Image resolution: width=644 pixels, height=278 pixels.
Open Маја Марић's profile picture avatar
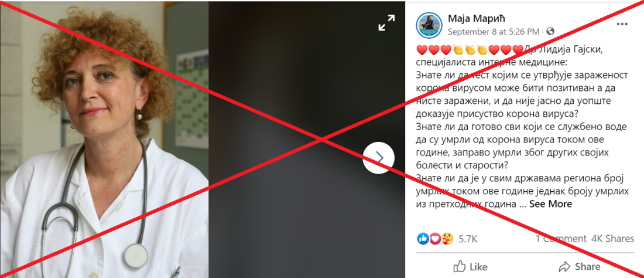pos(429,25)
